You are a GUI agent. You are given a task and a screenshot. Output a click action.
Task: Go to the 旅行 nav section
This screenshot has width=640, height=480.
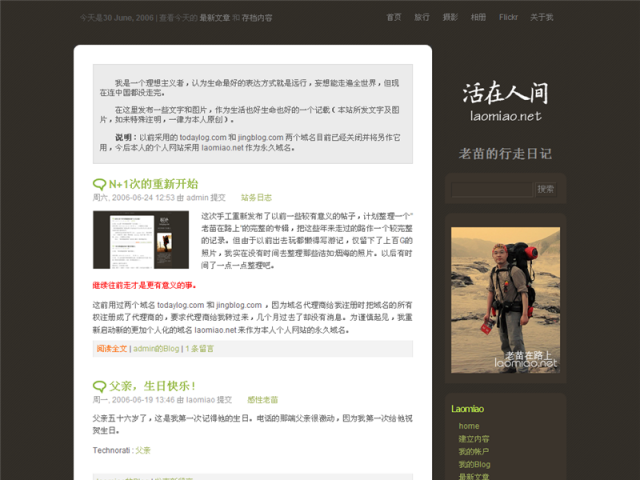pyautogui.click(x=422, y=17)
